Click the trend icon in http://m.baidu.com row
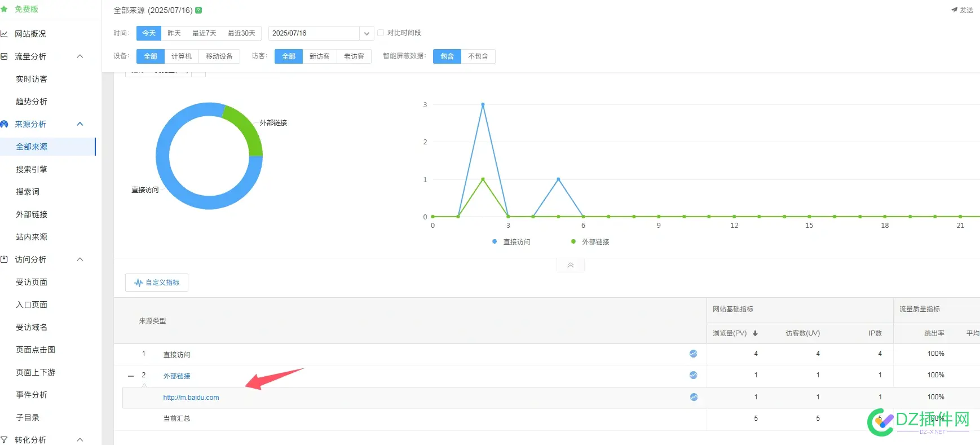Screen dimensions: 980x445 click(694, 397)
